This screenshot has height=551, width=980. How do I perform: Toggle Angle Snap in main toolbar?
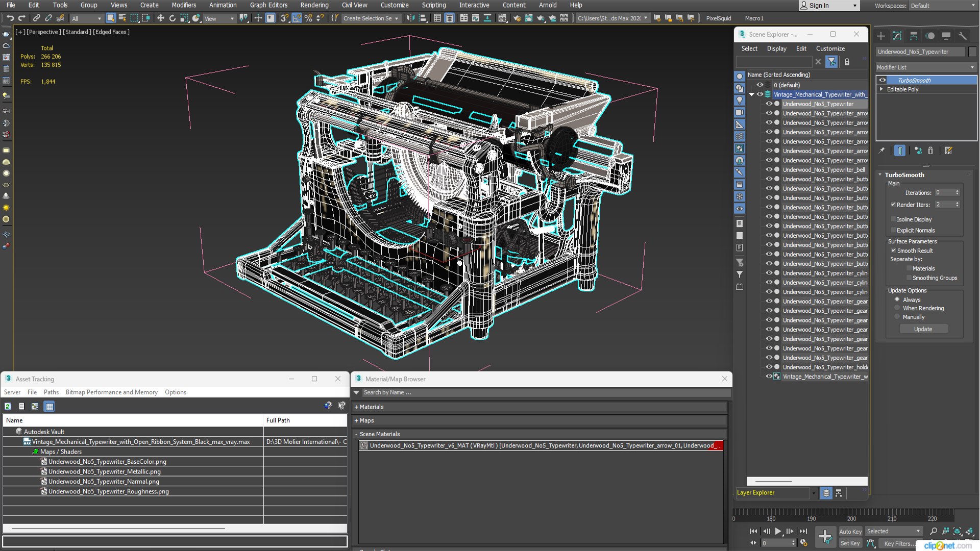297,18
